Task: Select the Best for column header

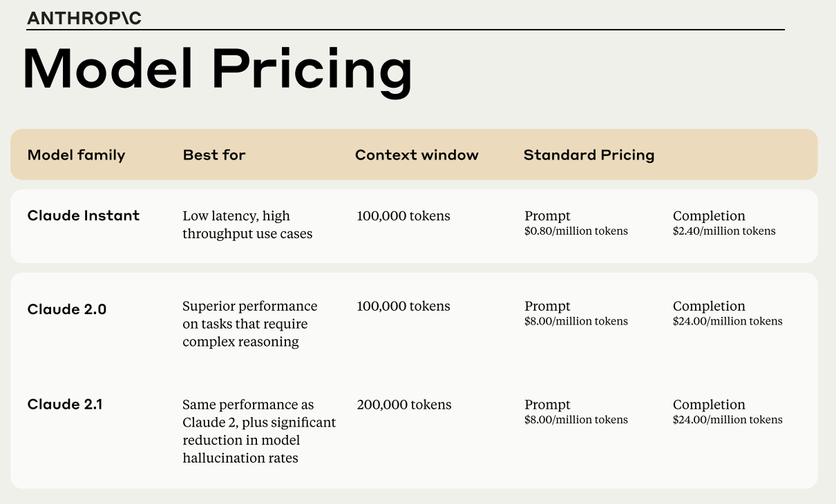Action: pos(214,155)
